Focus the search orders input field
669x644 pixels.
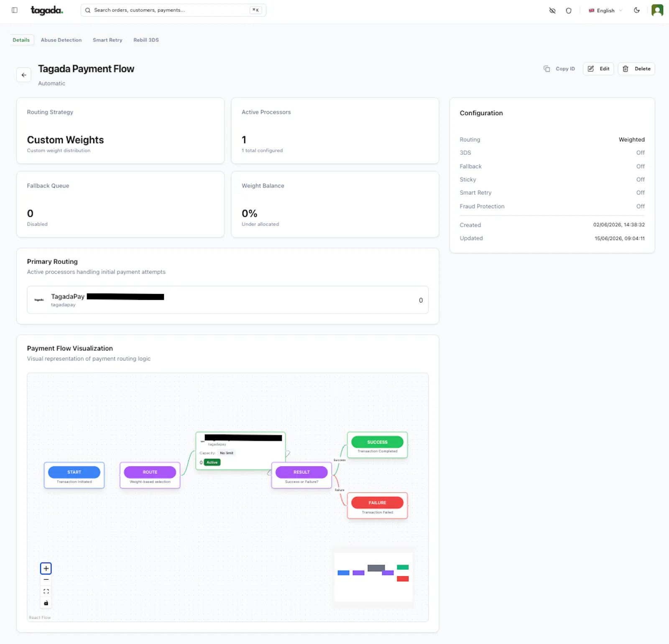pos(173,10)
